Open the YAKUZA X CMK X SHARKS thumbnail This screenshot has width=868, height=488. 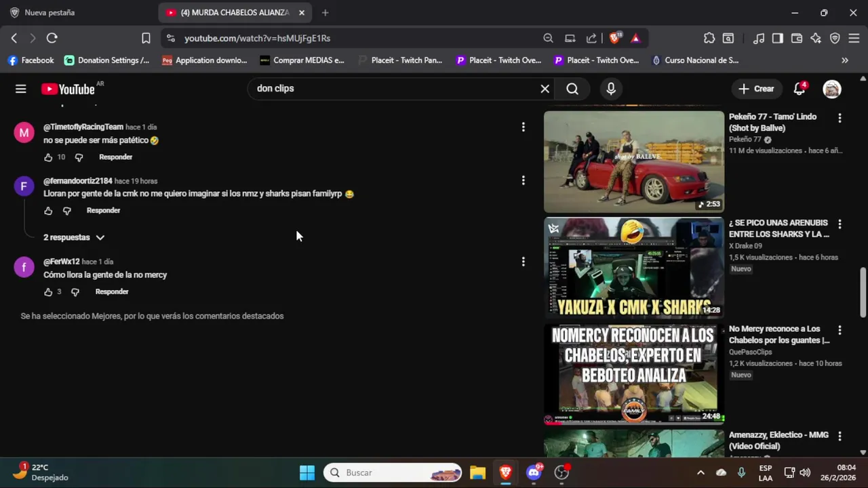click(634, 268)
